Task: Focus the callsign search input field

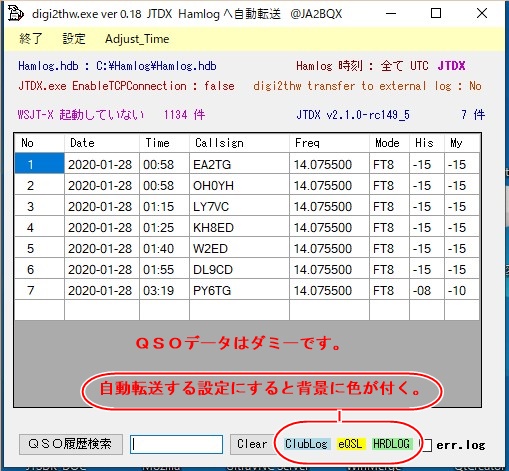Action: pos(176,444)
